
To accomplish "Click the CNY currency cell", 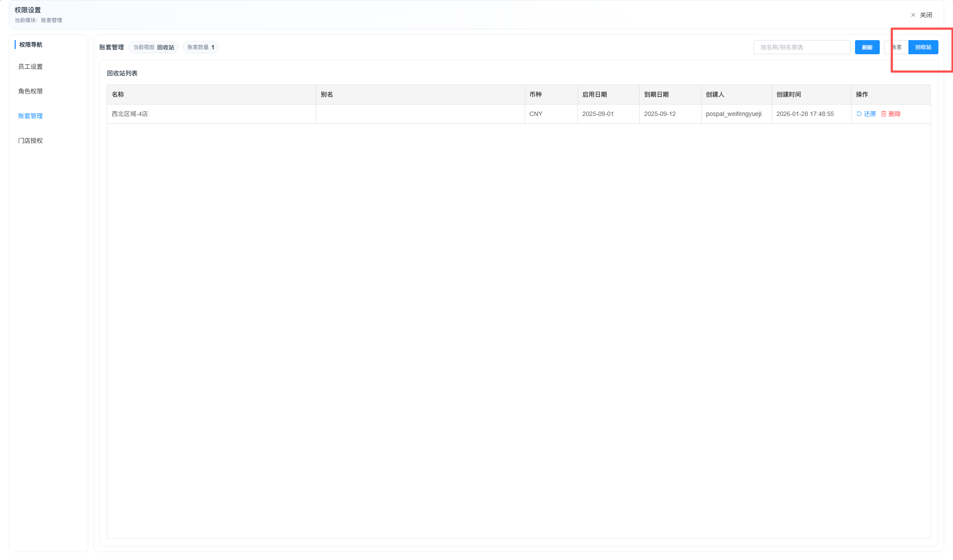I will tap(551, 114).
